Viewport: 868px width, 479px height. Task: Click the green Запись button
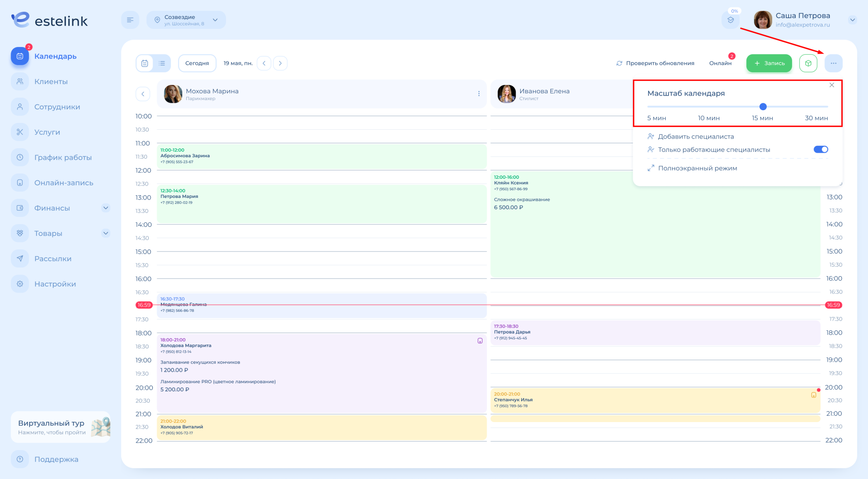pyautogui.click(x=769, y=63)
